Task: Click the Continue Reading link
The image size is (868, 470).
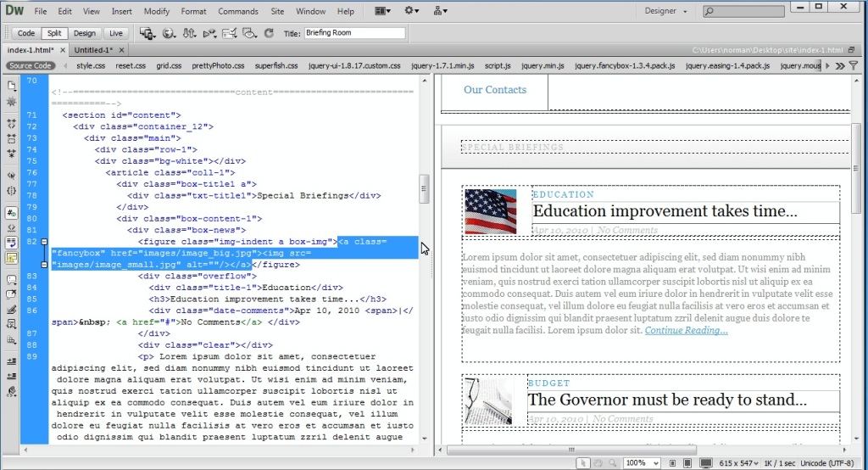Action: click(686, 330)
